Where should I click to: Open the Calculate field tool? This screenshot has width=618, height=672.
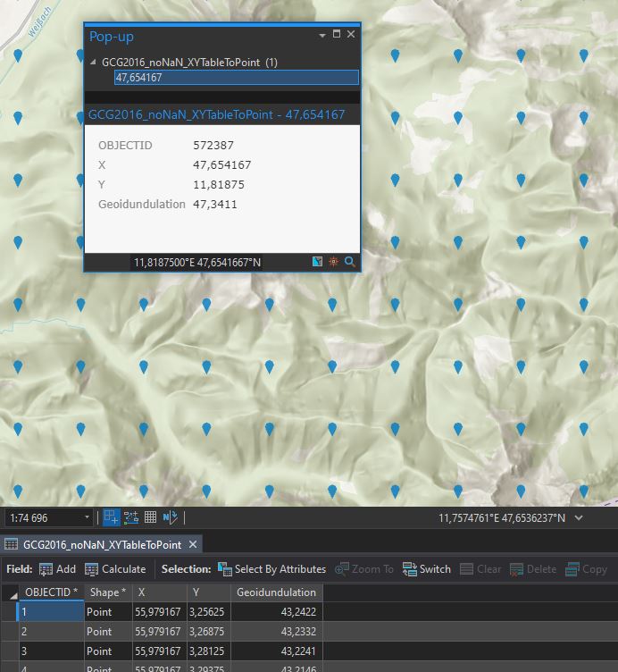click(x=115, y=569)
